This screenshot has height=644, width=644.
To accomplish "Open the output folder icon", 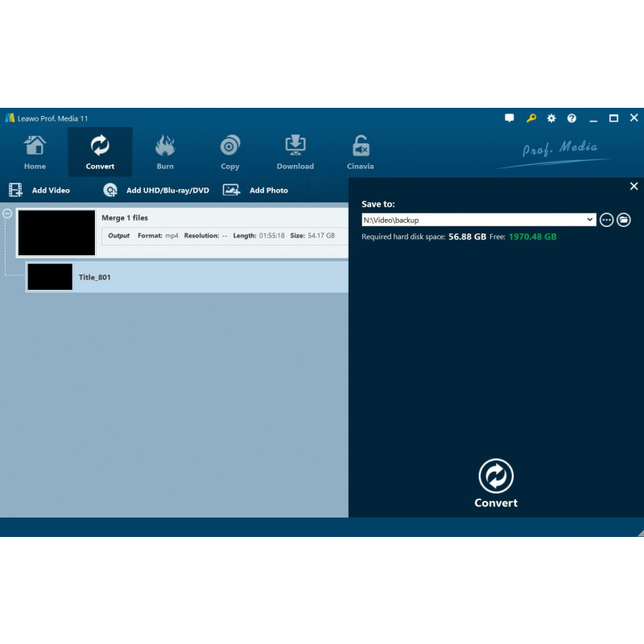I will pos(623,220).
